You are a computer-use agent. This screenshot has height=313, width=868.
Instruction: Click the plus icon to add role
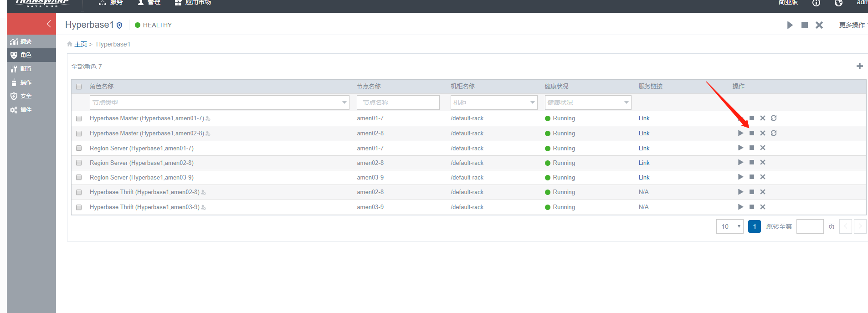(x=859, y=66)
